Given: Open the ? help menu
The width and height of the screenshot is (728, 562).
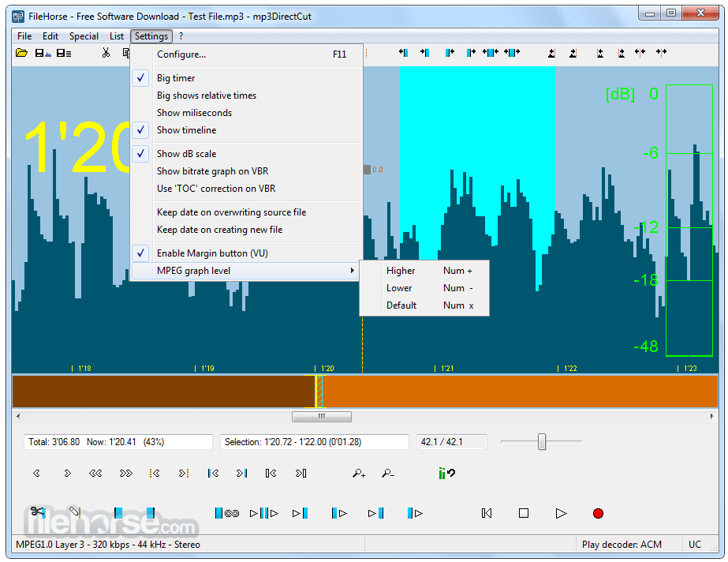Looking at the screenshot, I should tap(181, 36).
